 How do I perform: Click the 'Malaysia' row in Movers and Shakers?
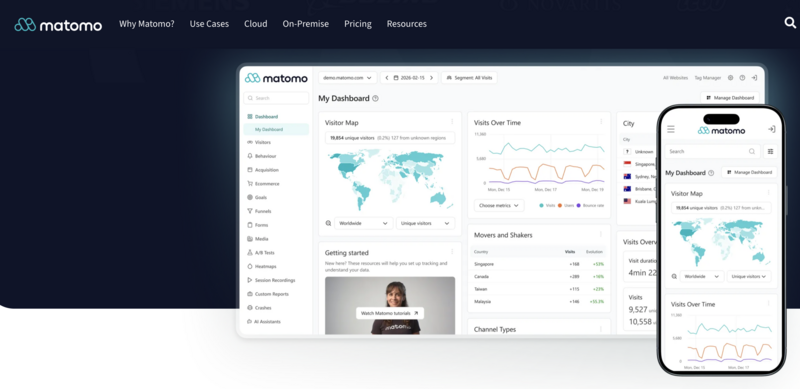[539, 301]
